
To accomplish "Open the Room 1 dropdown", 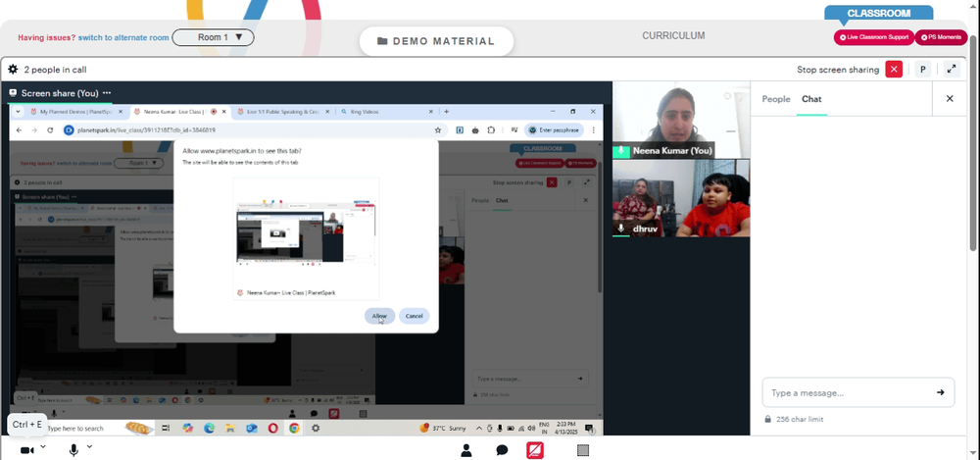I will (213, 37).
